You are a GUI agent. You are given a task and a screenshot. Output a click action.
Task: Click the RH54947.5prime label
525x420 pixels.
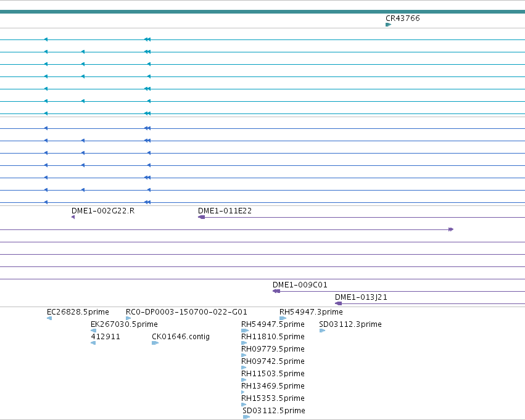coord(273,324)
